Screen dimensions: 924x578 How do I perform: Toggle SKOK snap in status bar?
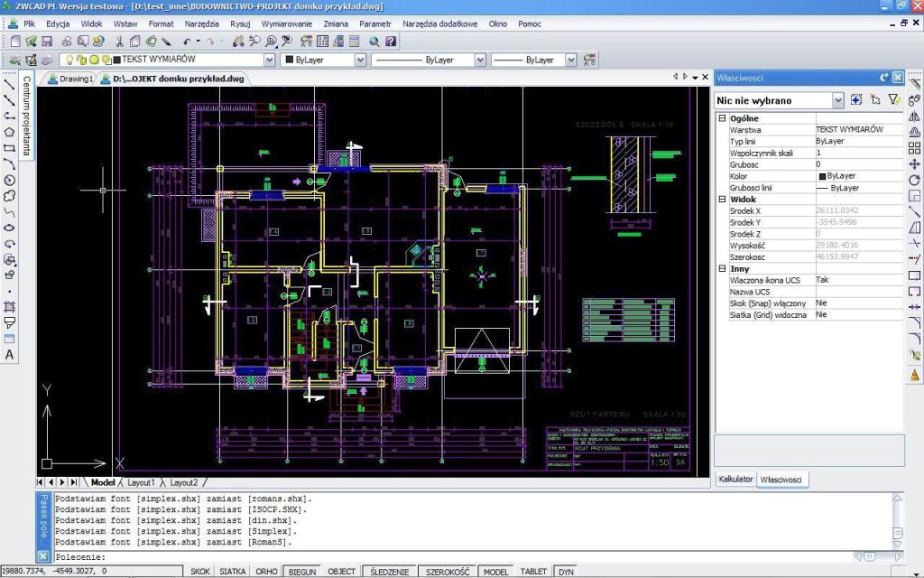199,572
